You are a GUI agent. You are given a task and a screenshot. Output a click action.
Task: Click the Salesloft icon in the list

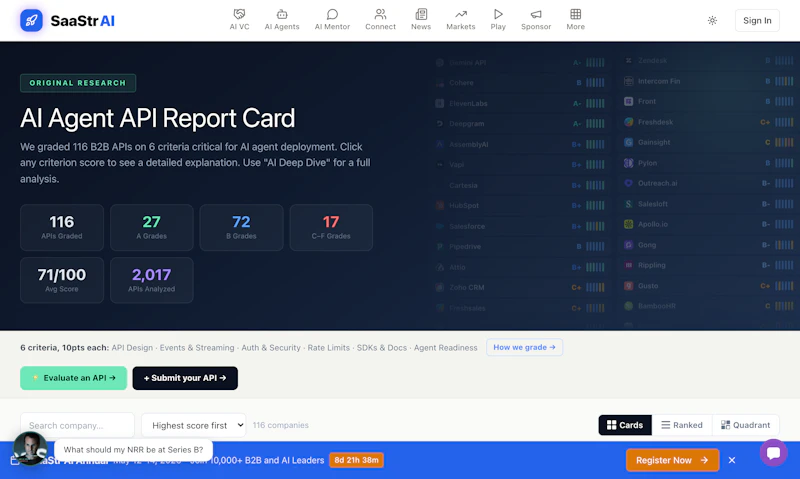point(629,204)
